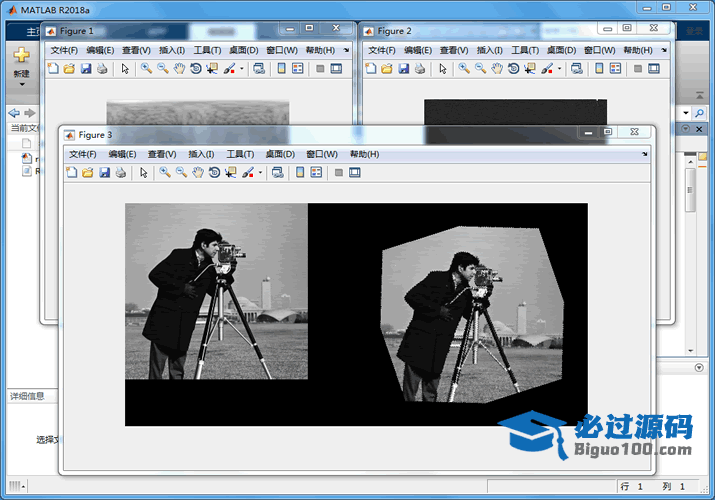
Task: Click MATLAB editor vertical scrollbar thumb
Action: [x=690, y=190]
